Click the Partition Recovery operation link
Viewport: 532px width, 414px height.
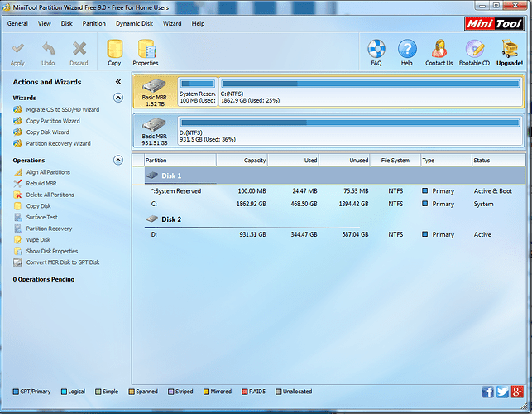[x=49, y=229]
